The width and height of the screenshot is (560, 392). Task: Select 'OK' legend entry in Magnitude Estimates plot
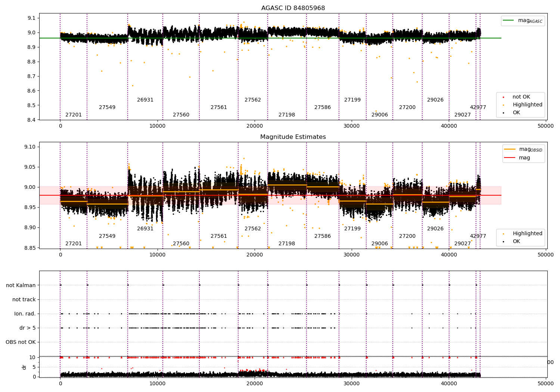(516, 242)
